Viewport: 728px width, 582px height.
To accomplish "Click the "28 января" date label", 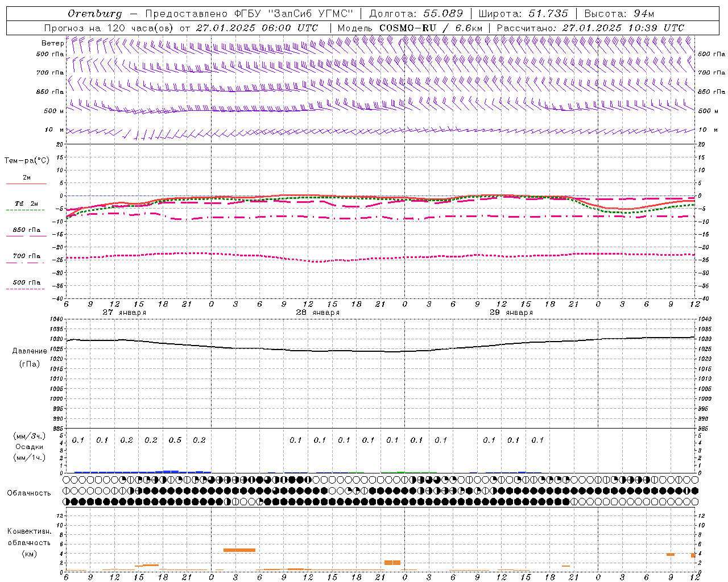I will tap(317, 313).
